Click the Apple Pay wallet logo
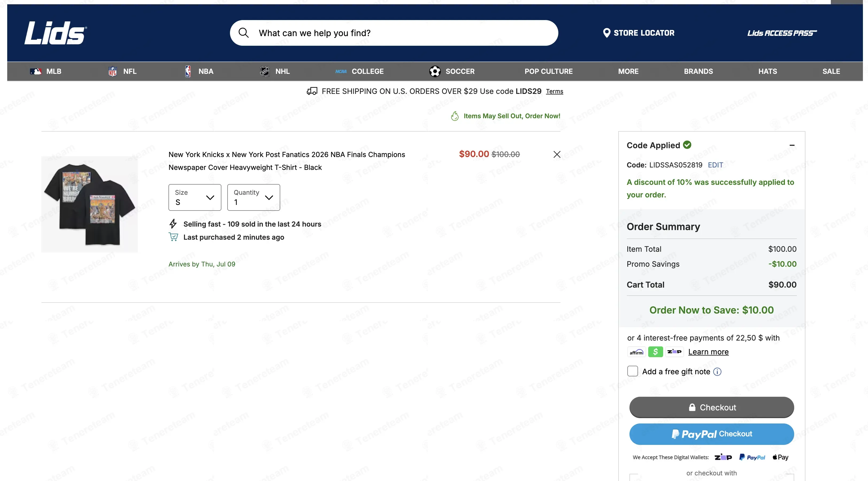The width and height of the screenshot is (868, 481). pyautogui.click(x=780, y=457)
